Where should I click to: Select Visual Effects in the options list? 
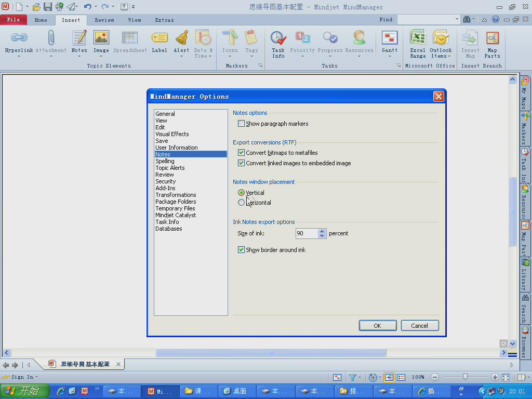(x=172, y=134)
